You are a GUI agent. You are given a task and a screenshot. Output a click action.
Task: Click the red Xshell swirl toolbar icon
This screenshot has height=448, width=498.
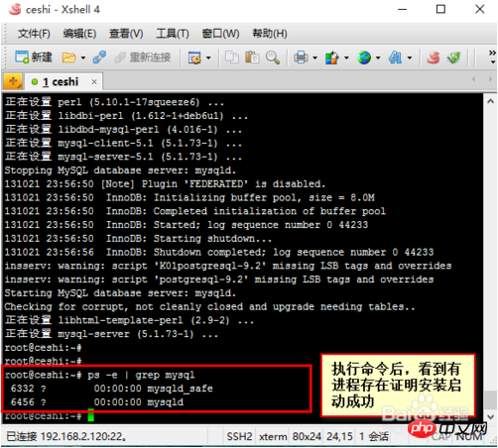(434, 57)
